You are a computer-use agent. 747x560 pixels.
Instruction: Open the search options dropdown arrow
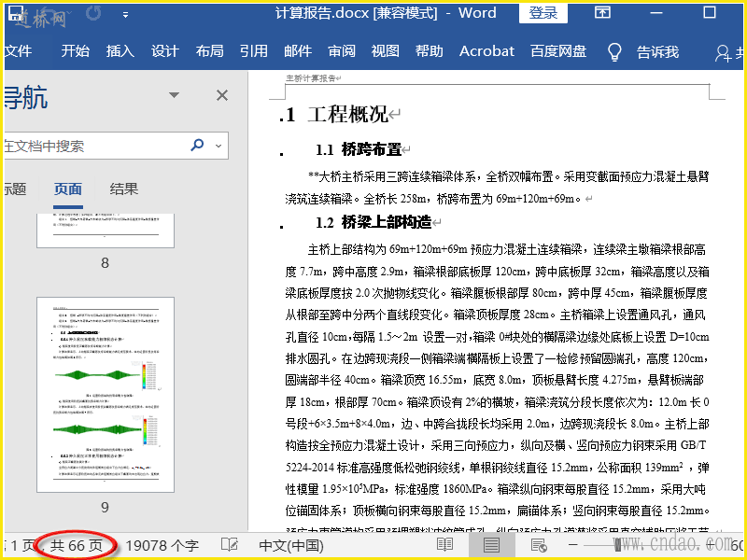coord(218,146)
